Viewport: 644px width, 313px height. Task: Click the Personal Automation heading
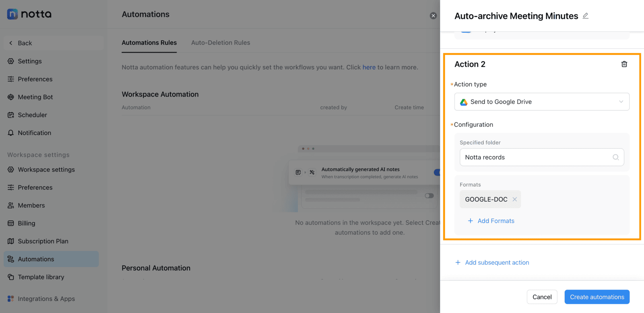156,268
